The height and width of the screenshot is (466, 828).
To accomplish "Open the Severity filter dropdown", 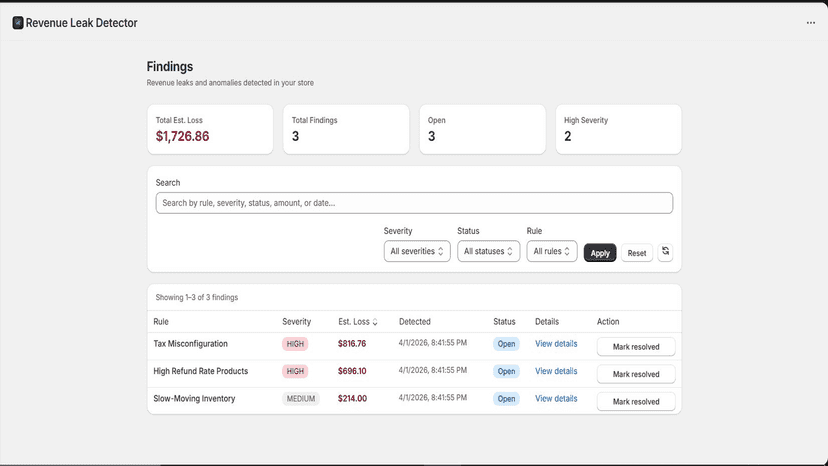I will [x=417, y=251].
